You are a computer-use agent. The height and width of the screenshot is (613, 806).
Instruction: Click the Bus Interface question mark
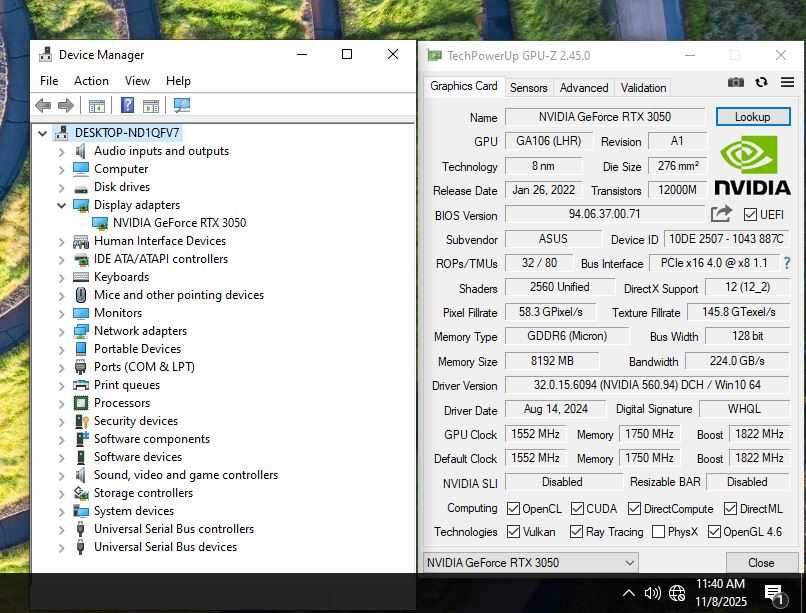[786, 263]
